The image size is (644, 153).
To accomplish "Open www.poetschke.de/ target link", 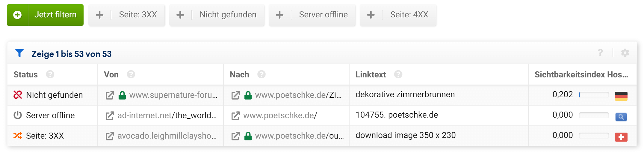I will tap(280, 115).
